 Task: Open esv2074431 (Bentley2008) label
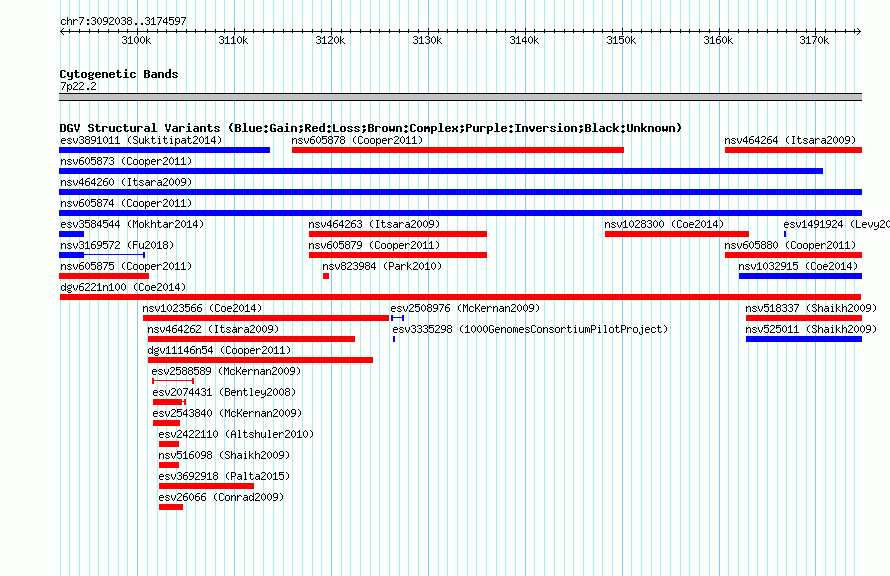click(224, 392)
